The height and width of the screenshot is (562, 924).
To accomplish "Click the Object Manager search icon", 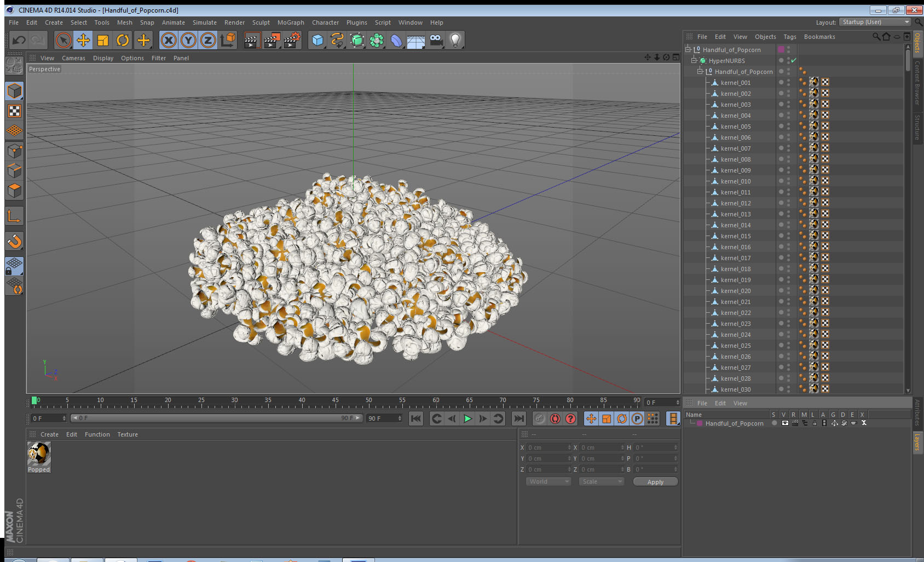I will [876, 37].
